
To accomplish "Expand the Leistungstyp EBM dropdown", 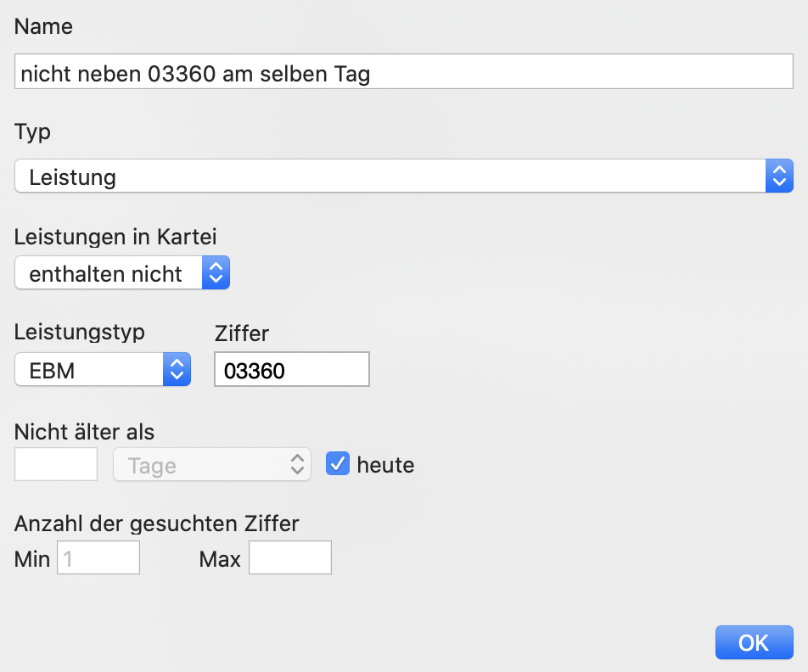I will click(103, 369).
